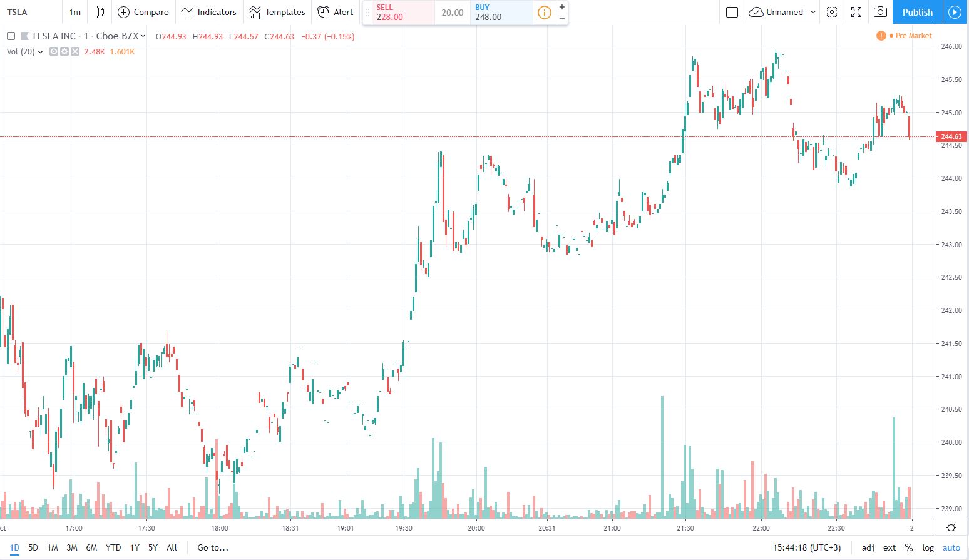Open Compare symbol dialog
969x560 pixels.
click(x=143, y=12)
